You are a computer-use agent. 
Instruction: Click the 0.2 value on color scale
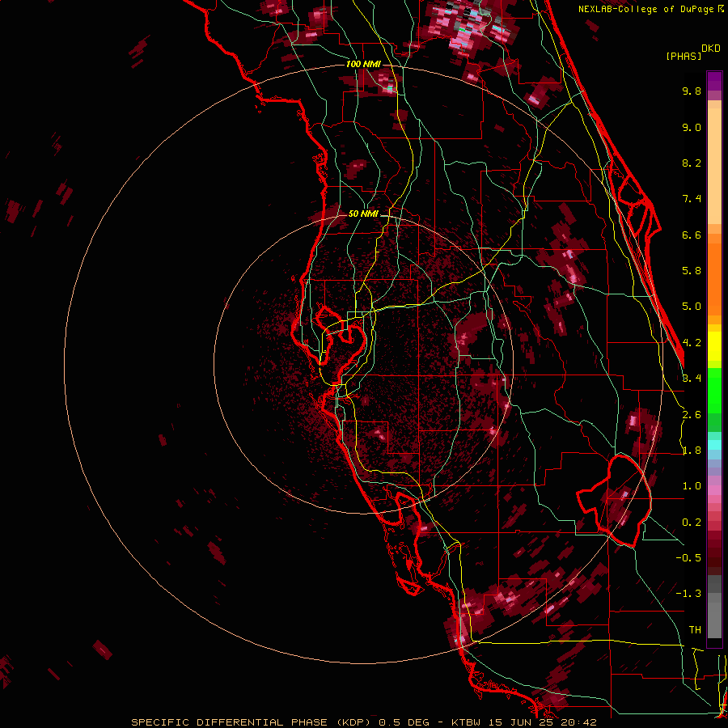coord(692,523)
